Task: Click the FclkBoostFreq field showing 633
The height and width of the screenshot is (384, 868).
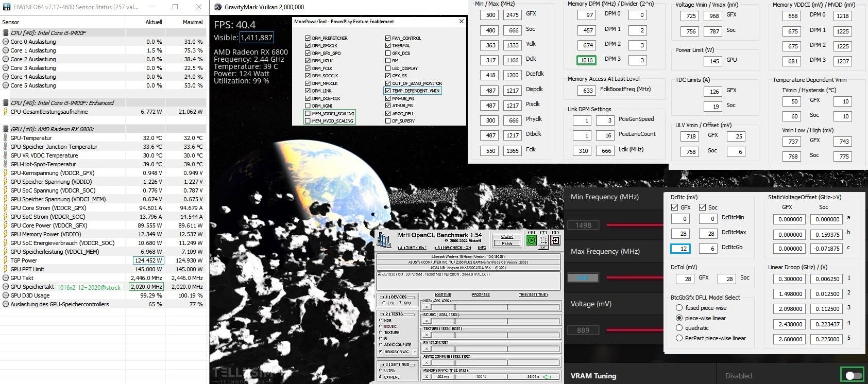Action: pos(588,90)
